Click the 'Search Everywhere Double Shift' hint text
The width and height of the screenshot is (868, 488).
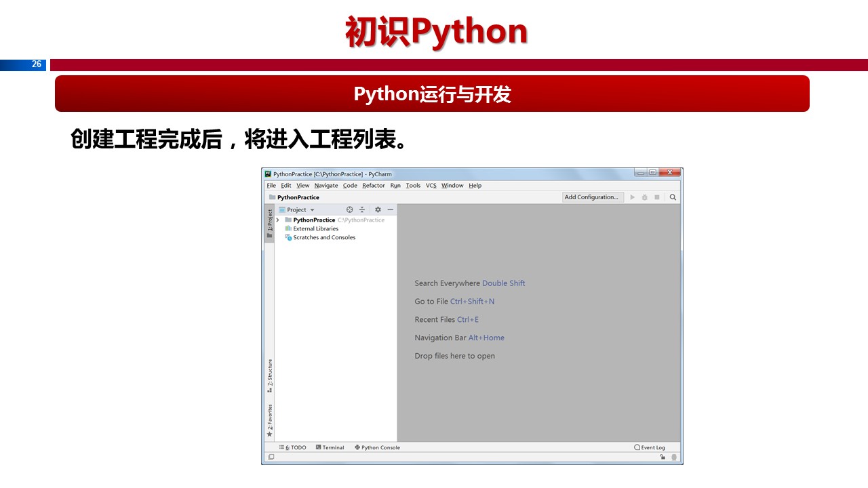click(470, 283)
